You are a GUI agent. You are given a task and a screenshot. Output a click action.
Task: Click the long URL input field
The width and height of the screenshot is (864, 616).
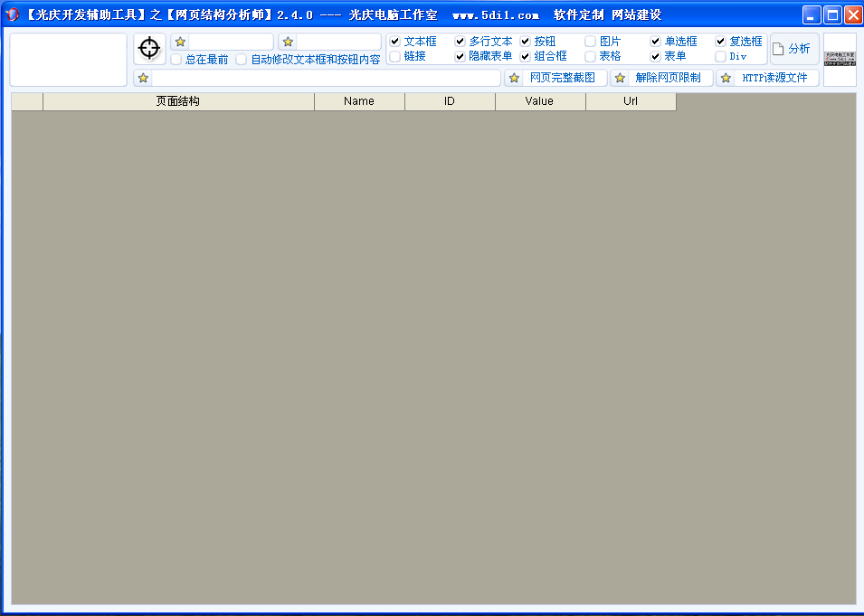click(x=326, y=78)
